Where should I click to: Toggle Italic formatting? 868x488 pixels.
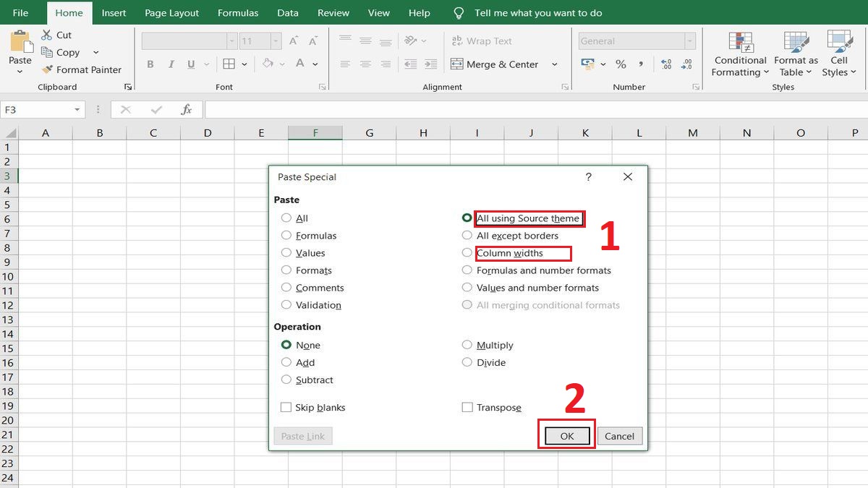[171, 64]
